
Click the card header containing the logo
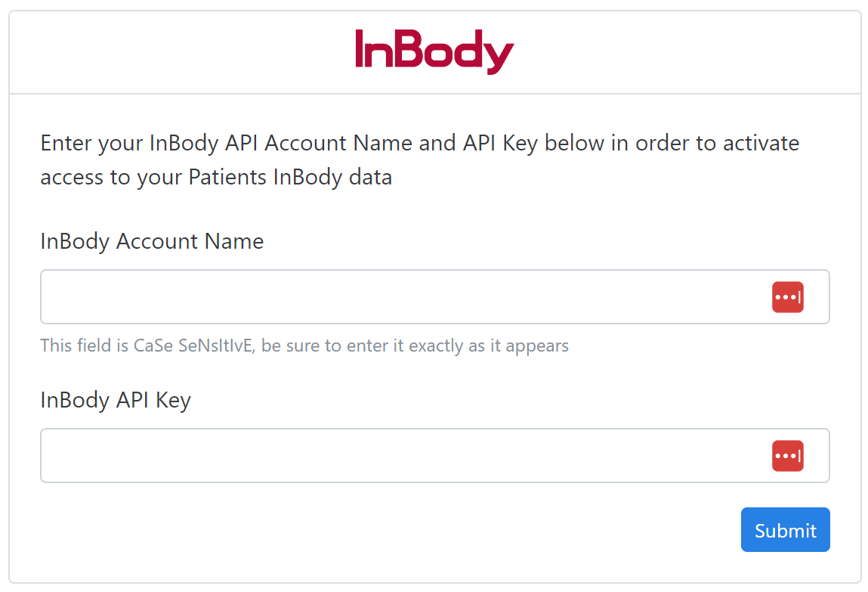coord(434,51)
